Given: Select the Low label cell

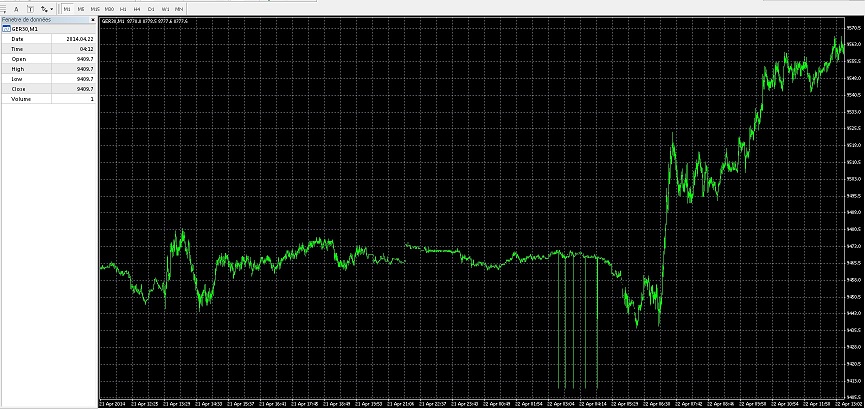Looking at the screenshot, I should (x=26, y=79).
